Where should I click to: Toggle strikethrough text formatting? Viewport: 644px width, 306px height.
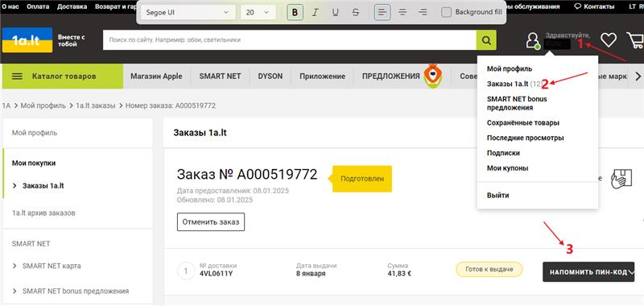[x=356, y=12]
